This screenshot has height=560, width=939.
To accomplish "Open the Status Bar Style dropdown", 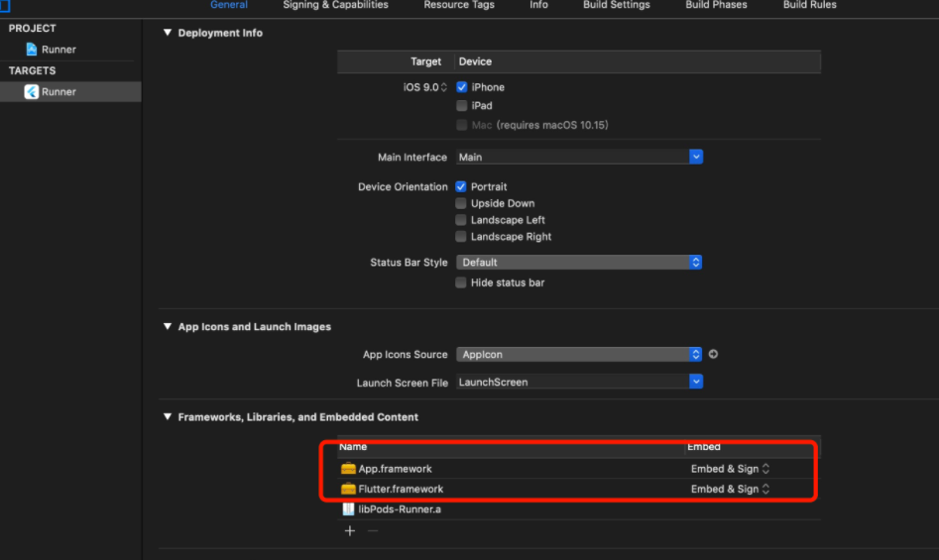I will click(579, 262).
